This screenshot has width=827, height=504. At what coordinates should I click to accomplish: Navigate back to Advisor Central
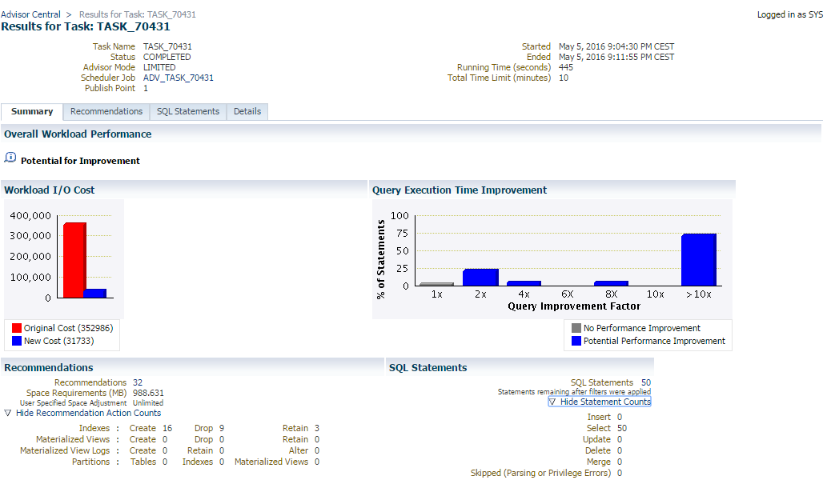[x=30, y=14]
